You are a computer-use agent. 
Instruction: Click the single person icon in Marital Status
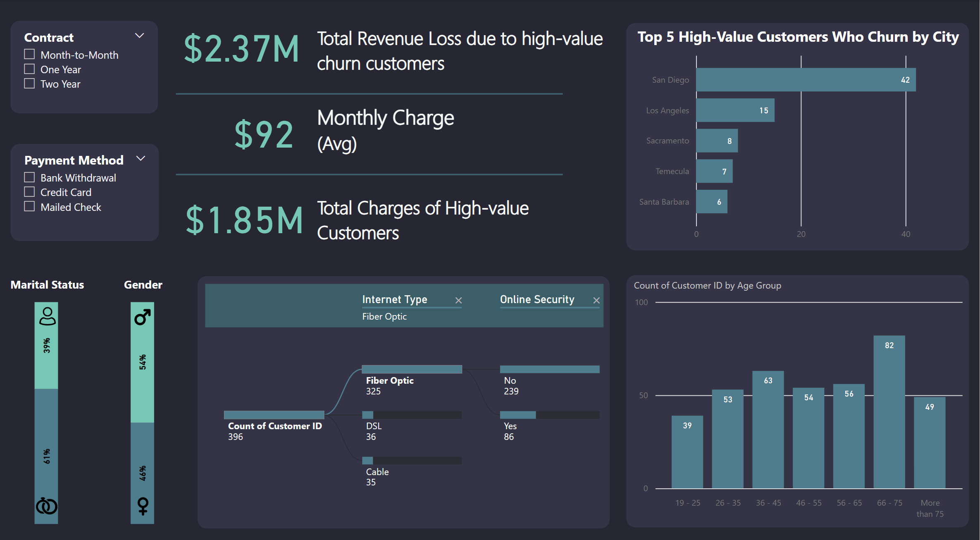47,316
